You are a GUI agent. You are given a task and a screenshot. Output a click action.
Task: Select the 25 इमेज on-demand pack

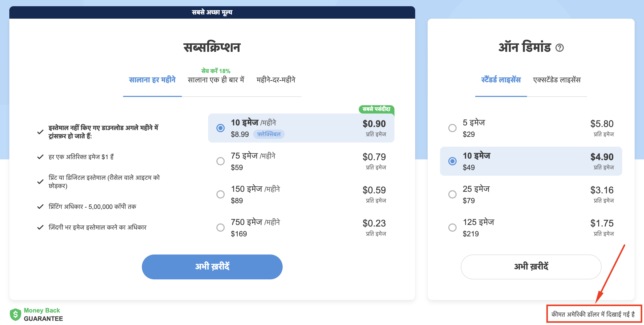452,194
